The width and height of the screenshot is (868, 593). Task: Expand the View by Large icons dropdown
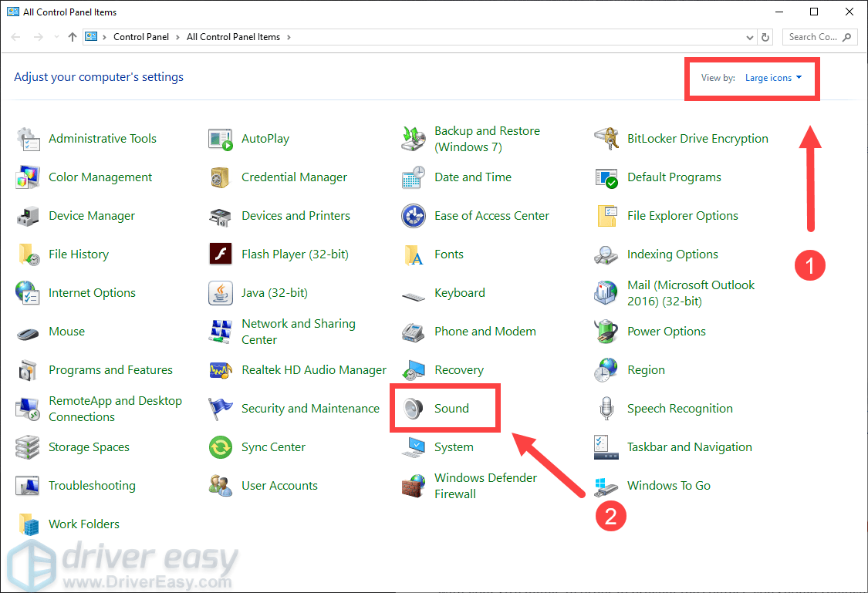point(773,78)
